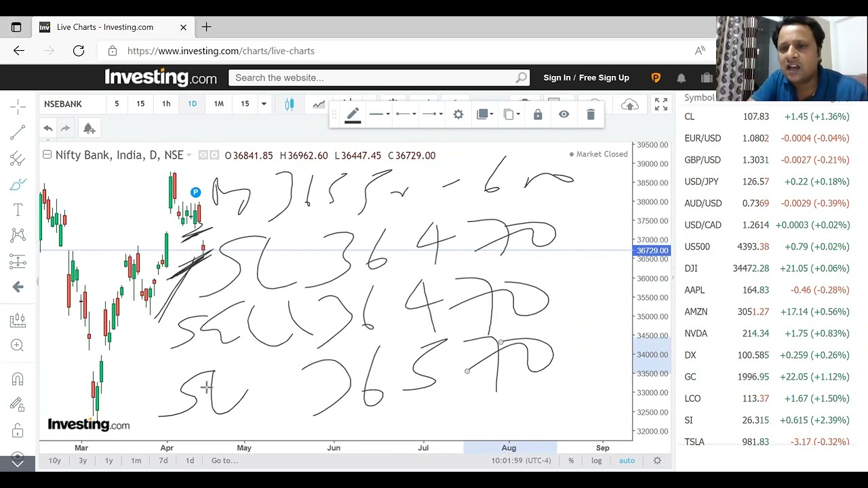
Task: Select the 1D interval
Action: tap(192, 104)
